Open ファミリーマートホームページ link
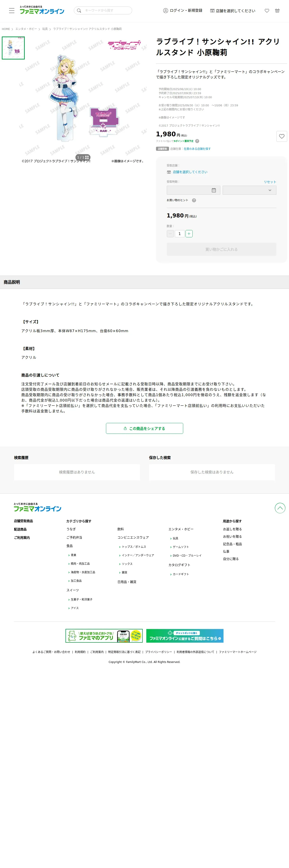 237,652
